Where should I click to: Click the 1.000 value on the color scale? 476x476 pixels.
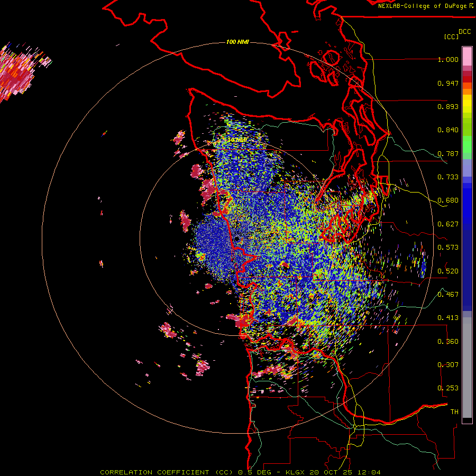click(x=448, y=60)
